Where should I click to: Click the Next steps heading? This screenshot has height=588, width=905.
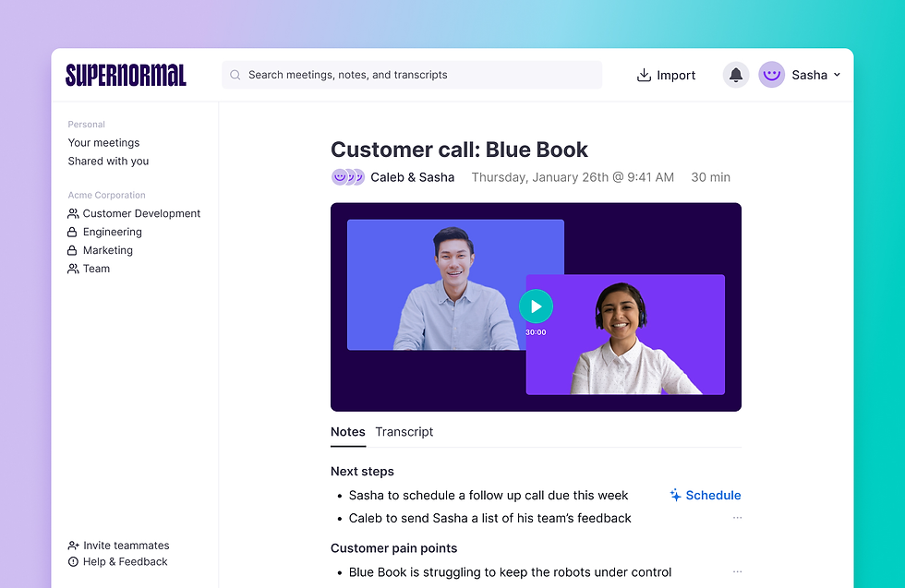pos(362,472)
